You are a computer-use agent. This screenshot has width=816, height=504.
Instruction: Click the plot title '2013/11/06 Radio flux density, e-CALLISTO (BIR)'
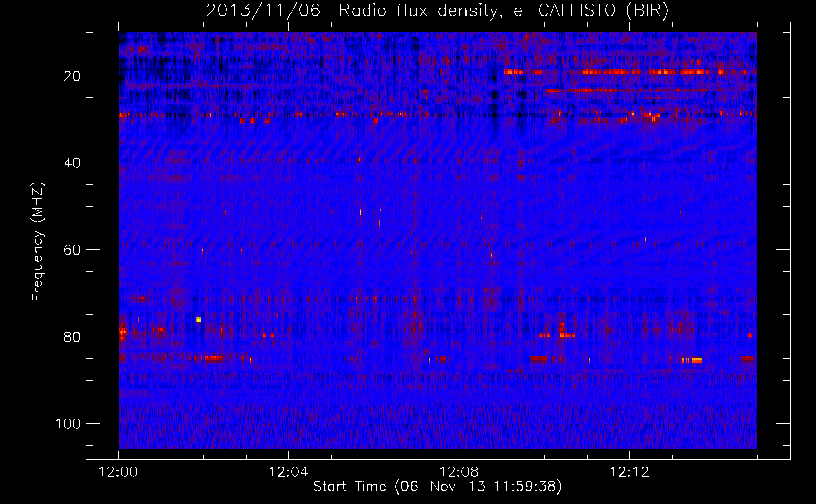[x=437, y=11]
